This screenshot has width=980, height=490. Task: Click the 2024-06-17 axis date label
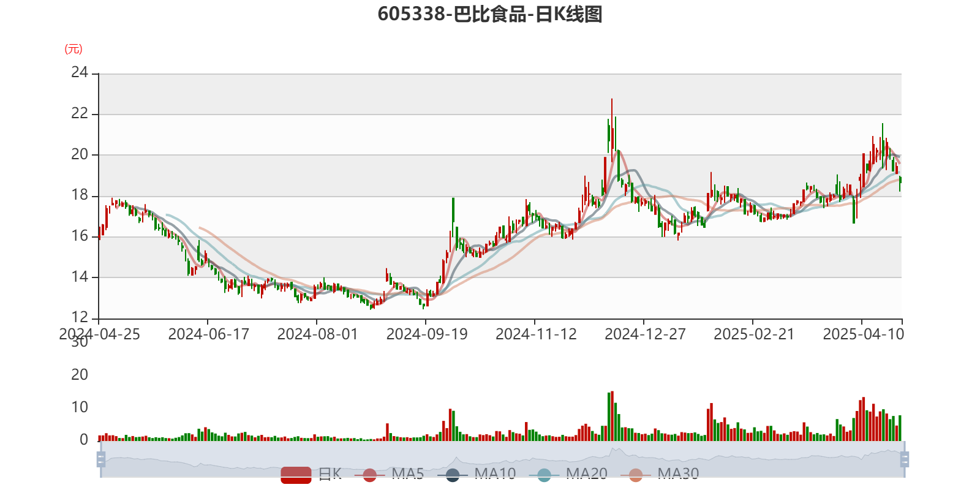click(208, 334)
